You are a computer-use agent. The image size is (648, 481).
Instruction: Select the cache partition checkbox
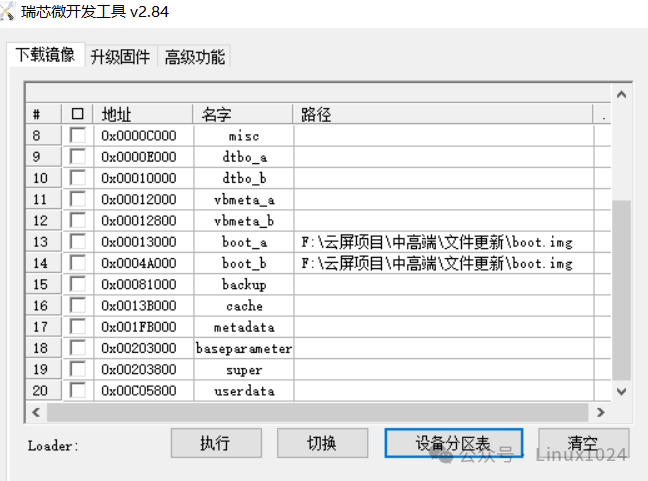(78, 305)
